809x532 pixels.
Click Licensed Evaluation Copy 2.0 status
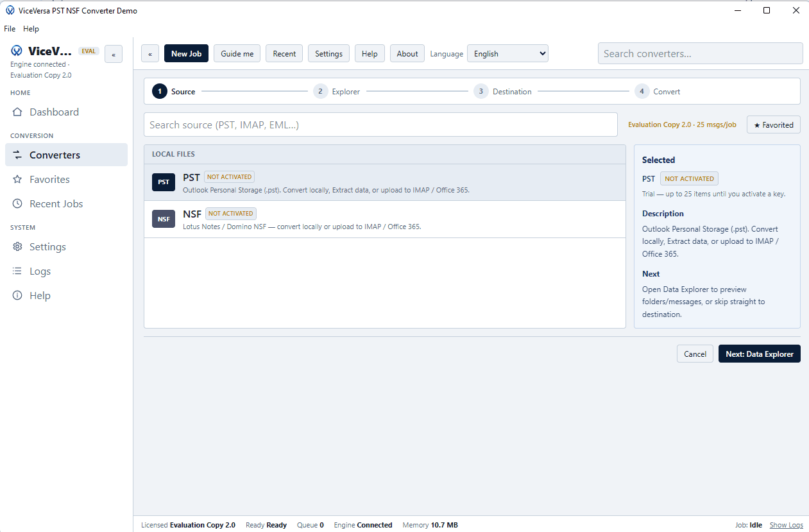tap(188, 525)
